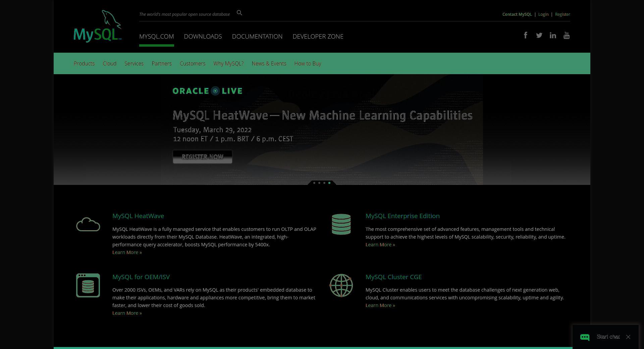Open the Partners menu item
The image size is (644, 349).
click(x=162, y=63)
